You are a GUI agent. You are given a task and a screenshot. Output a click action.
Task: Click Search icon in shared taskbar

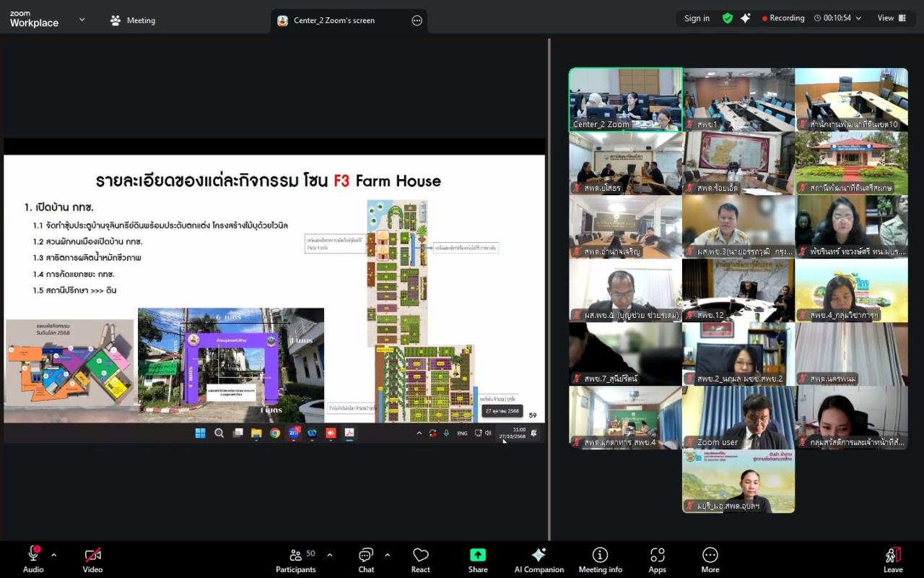tap(219, 433)
